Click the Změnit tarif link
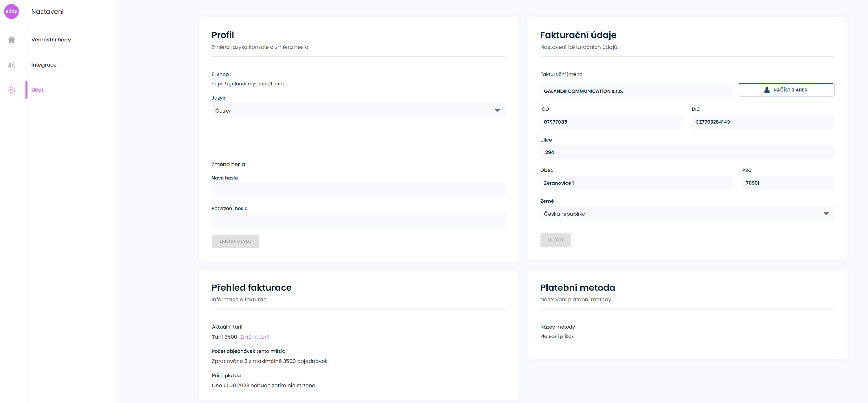Screen dimensions: 868x403 pyautogui.click(x=255, y=337)
